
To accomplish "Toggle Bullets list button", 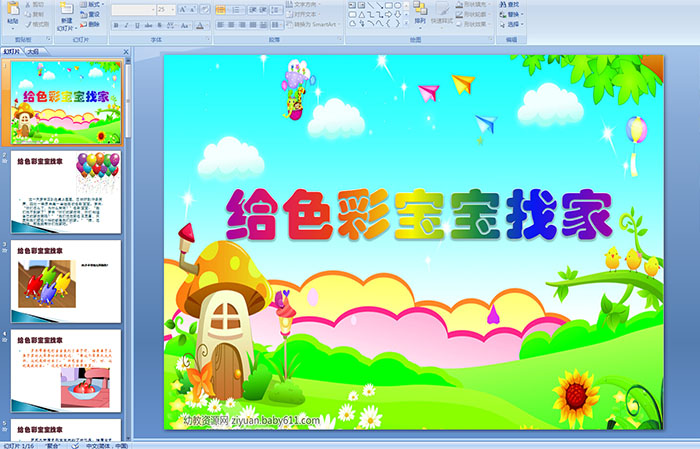I will coord(221,10).
